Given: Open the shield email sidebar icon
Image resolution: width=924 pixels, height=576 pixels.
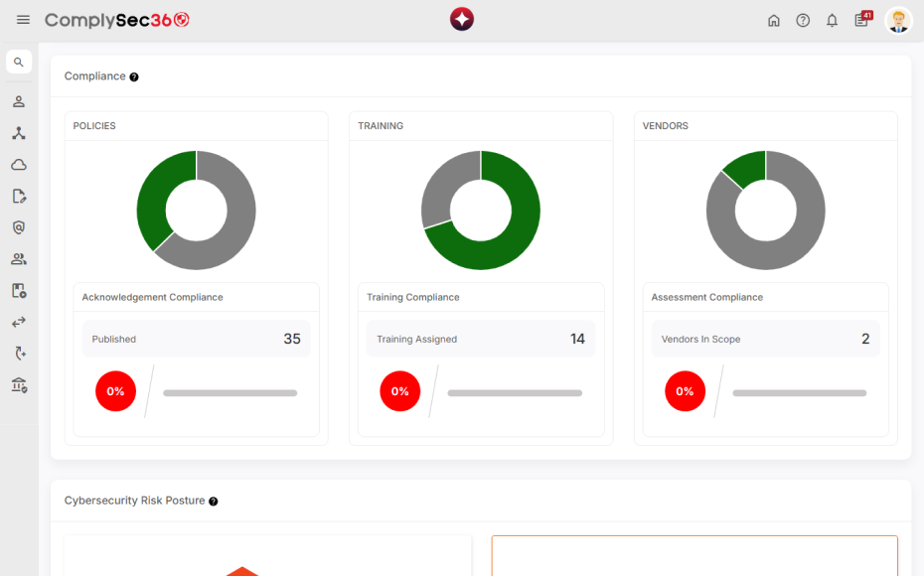Looking at the screenshot, I should [x=19, y=227].
